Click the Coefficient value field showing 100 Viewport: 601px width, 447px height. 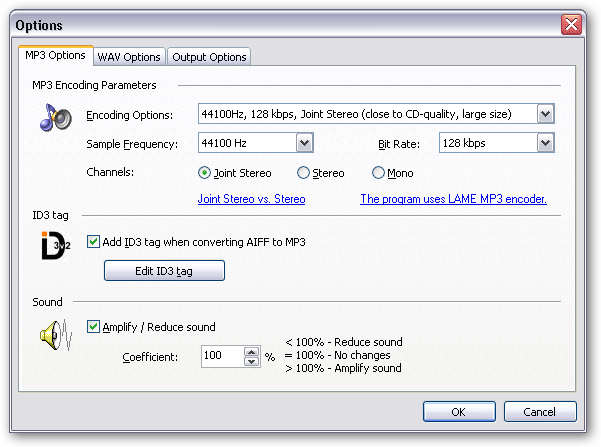(x=222, y=357)
